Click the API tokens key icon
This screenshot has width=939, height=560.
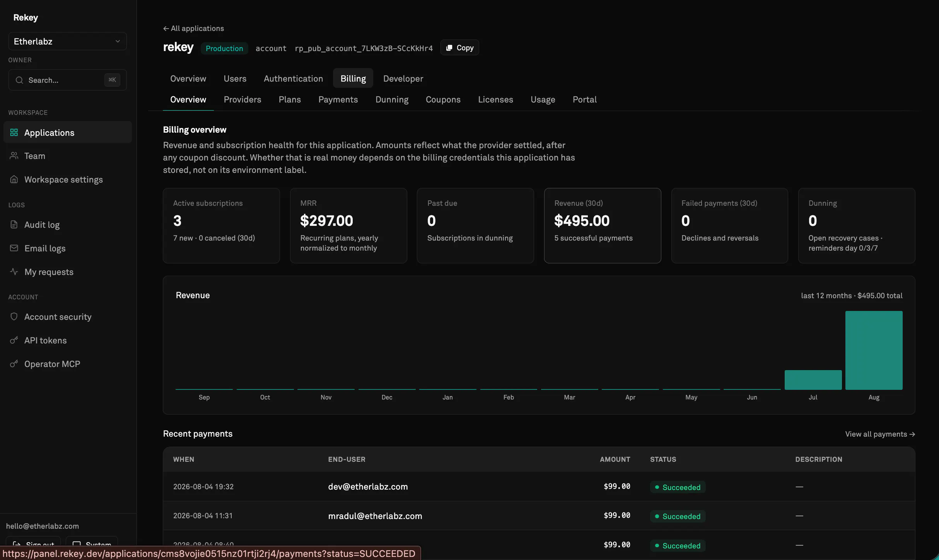(x=14, y=340)
